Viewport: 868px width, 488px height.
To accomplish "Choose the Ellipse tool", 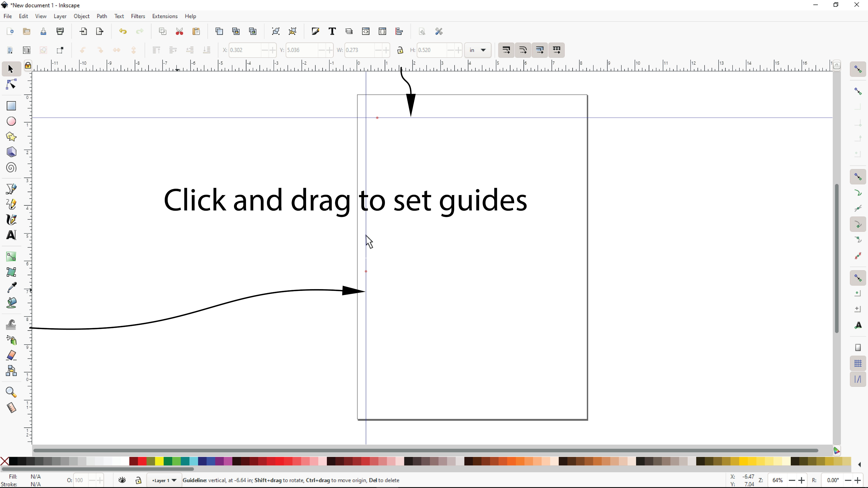I will coord(11,121).
